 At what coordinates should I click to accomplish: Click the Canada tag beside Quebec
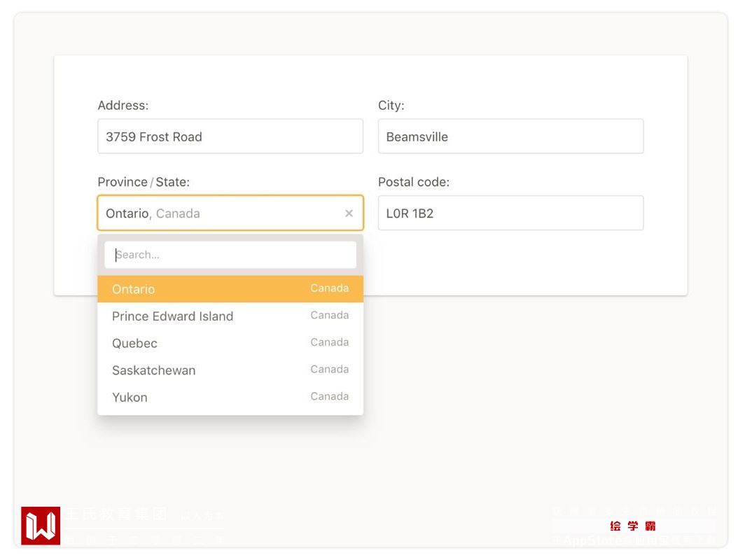pos(330,342)
